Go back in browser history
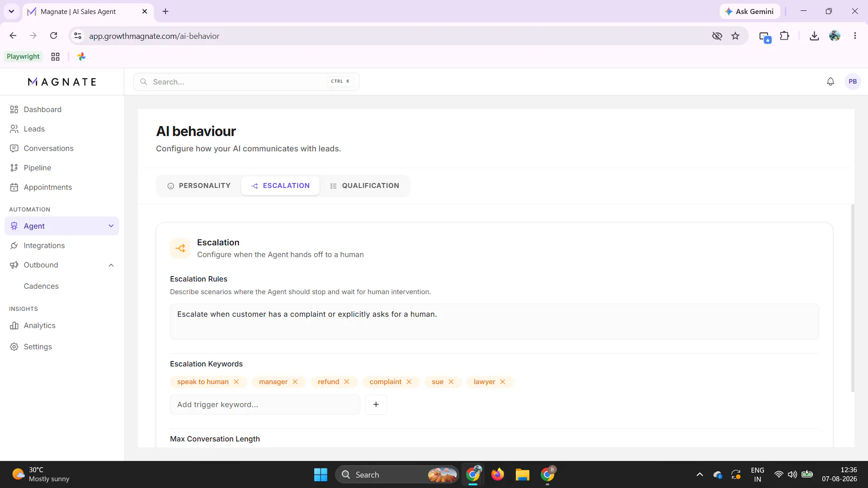This screenshot has height=488, width=868. pos(13,36)
